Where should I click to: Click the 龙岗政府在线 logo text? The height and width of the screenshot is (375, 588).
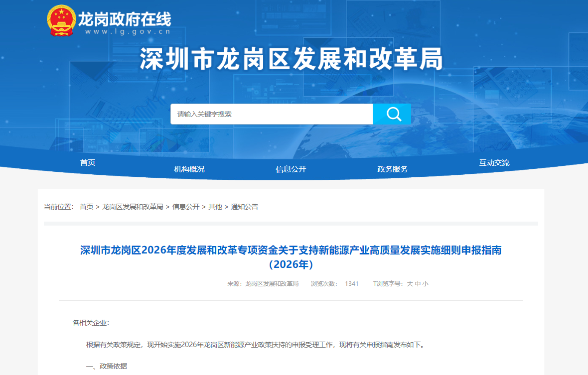(125, 19)
